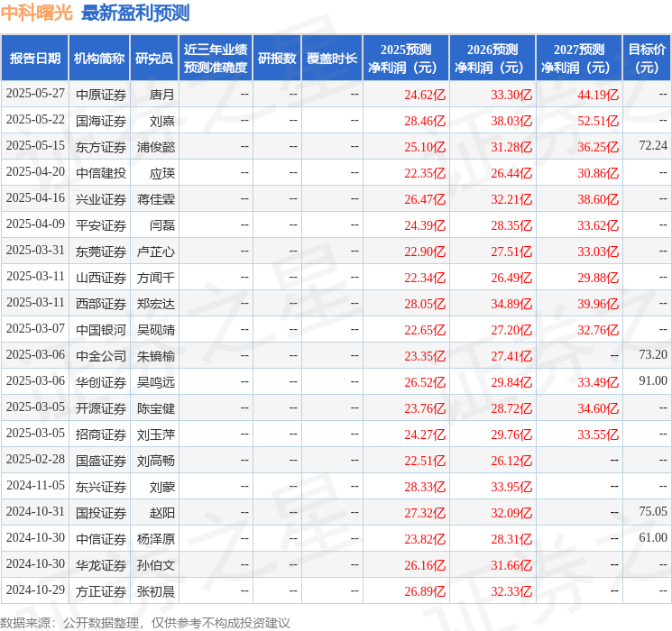Click the target price 91.00

(x=653, y=380)
